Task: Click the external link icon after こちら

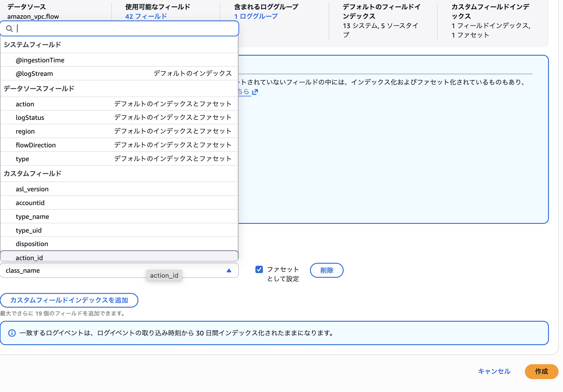Action: [255, 92]
